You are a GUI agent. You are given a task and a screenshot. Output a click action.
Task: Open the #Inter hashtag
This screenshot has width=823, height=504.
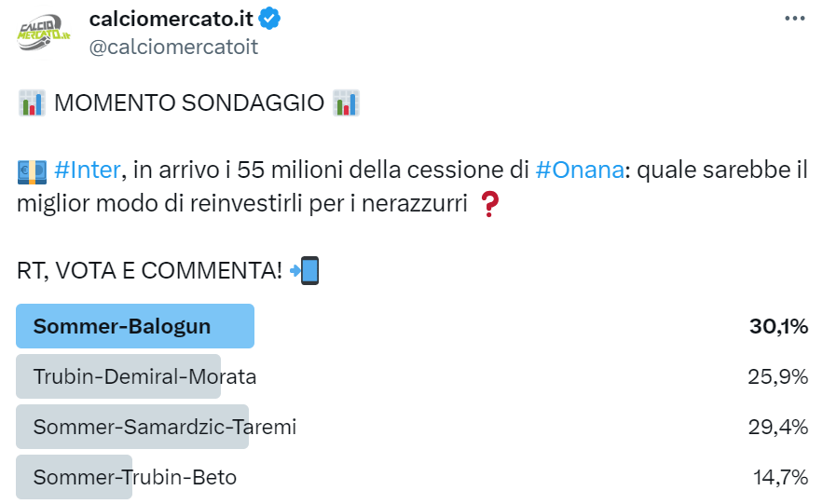(x=87, y=170)
